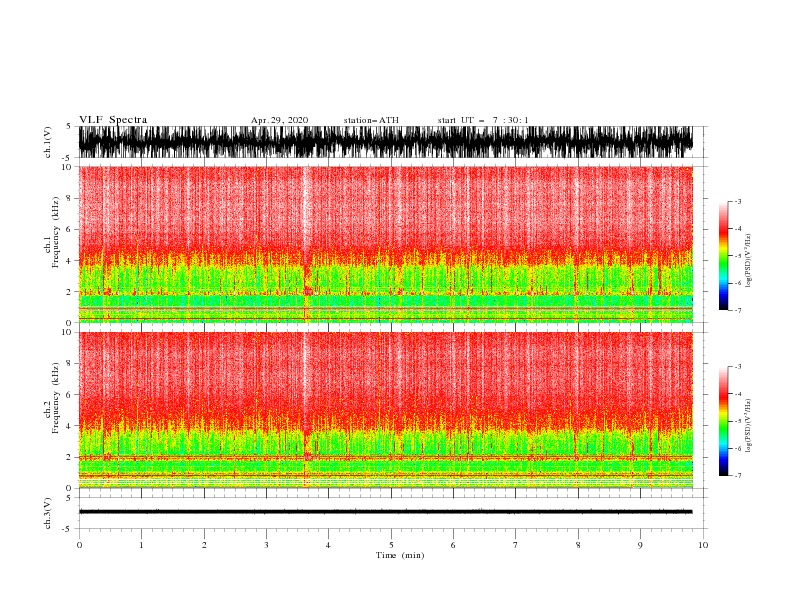The image size is (792, 612).
Task: Click the "1" tick on the Time axis
Action: coord(141,545)
